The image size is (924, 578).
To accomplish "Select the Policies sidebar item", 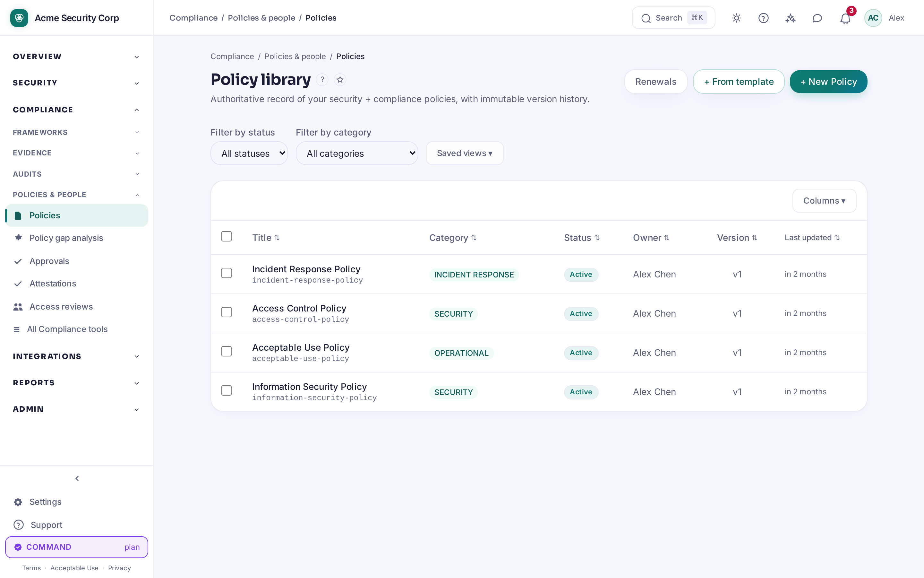I will pyautogui.click(x=76, y=215).
